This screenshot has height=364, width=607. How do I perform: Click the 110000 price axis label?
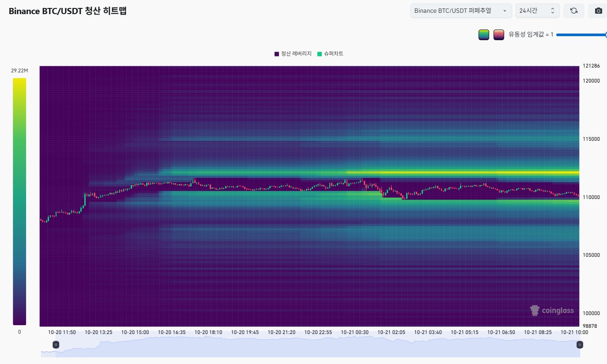(x=591, y=197)
